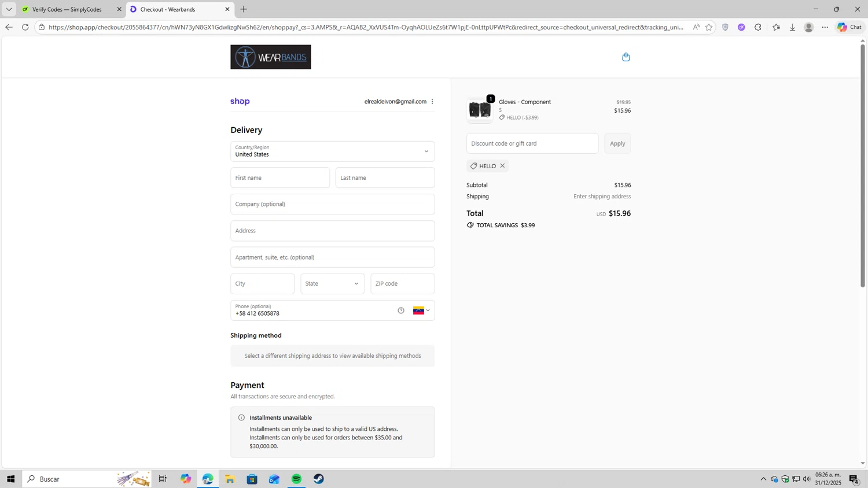Open the browser profile icon
The height and width of the screenshot is (488, 868).
(809, 27)
